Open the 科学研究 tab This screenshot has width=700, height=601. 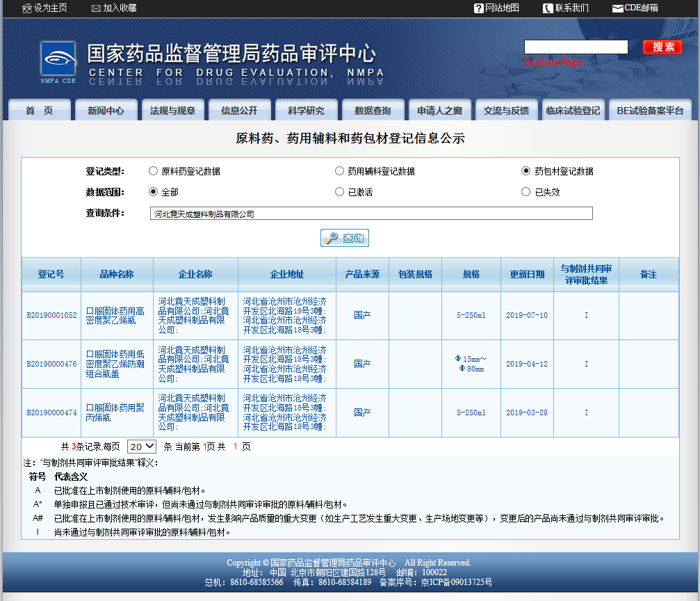(x=307, y=111)
